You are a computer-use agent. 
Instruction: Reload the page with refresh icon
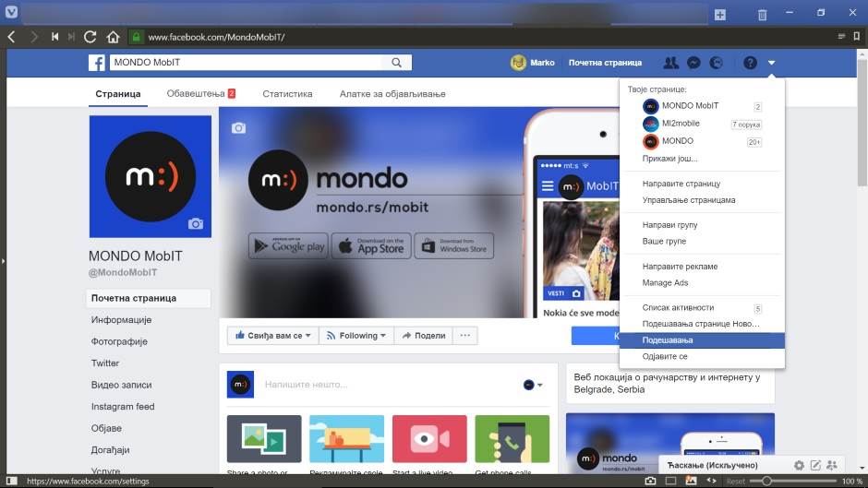(90, 37)
